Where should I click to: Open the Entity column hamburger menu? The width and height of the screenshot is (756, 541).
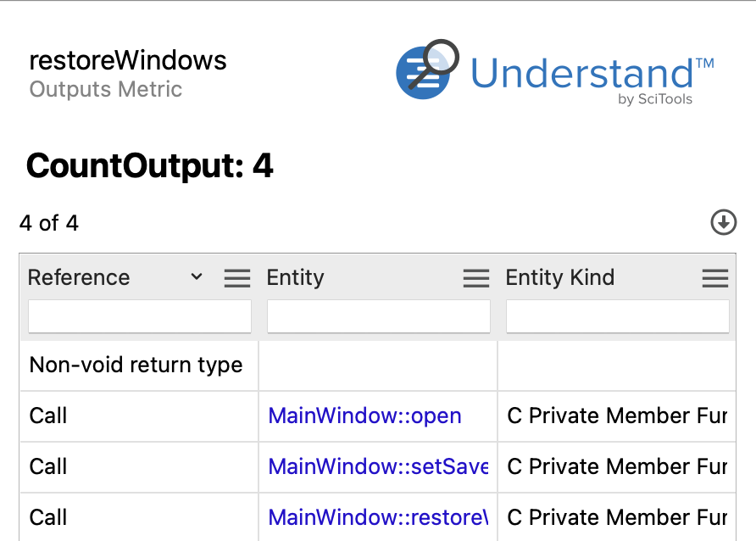(x=475, y=278)
